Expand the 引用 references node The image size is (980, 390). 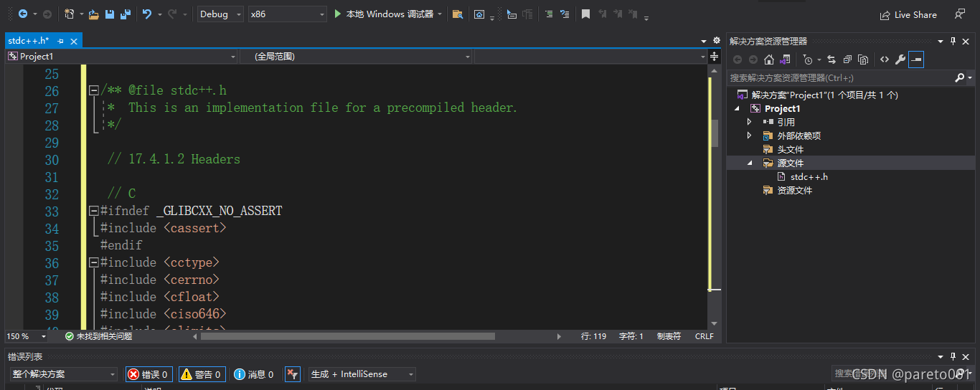(749, 122)
